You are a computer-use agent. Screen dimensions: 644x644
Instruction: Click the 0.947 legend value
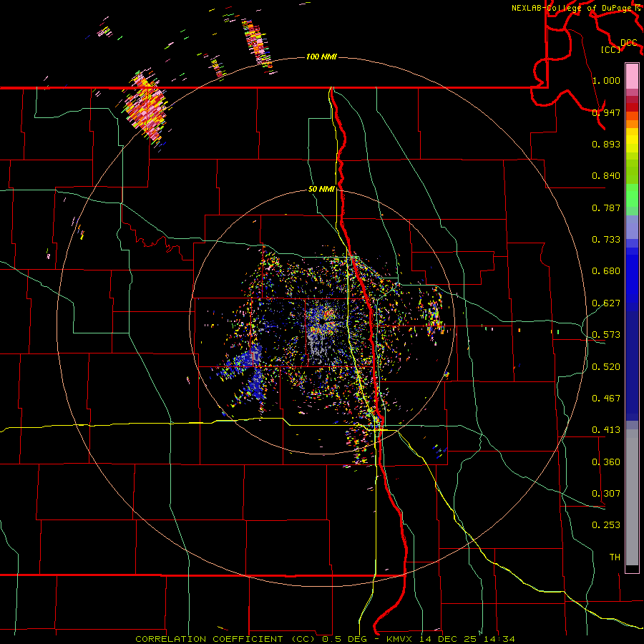pos(606,112)
